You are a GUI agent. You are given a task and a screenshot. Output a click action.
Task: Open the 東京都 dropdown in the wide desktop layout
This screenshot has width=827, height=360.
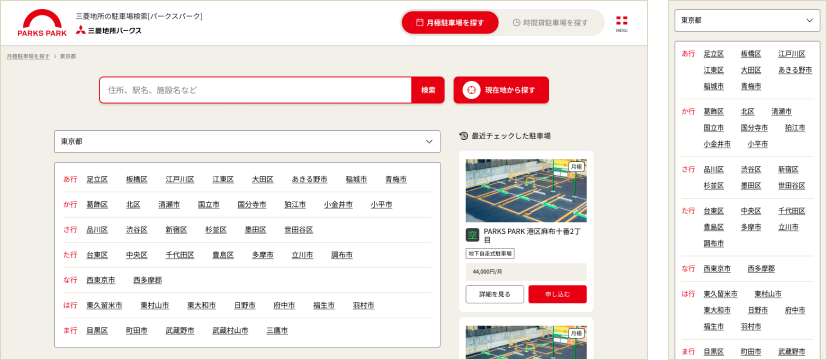[247, 142]
